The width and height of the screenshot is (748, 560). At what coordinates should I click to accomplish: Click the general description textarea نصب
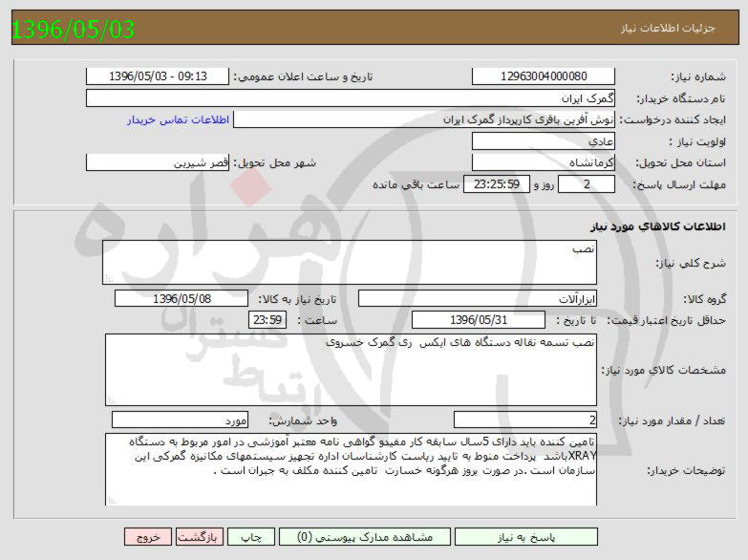(x=350, y=263)
